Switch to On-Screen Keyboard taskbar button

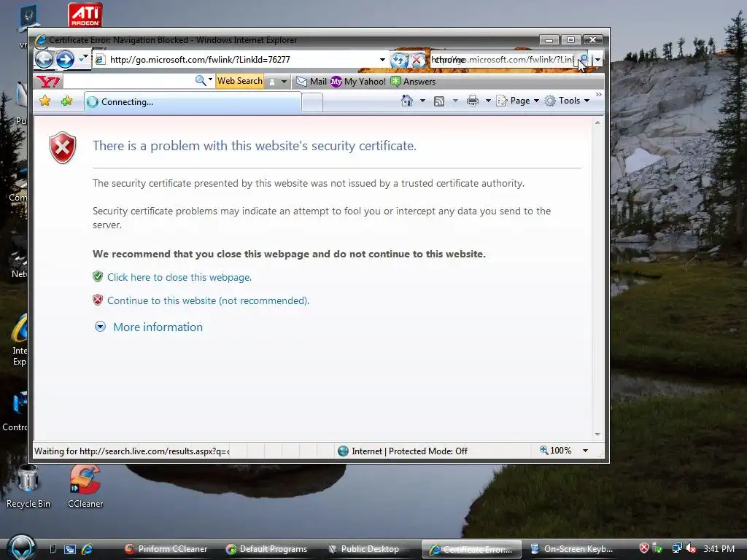tap(572, 549)
